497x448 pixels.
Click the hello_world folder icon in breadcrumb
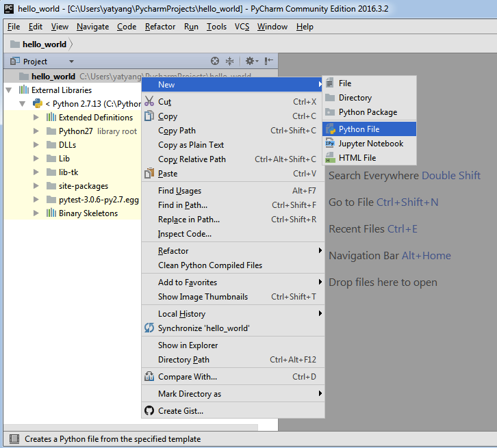[x=15, y=44]
